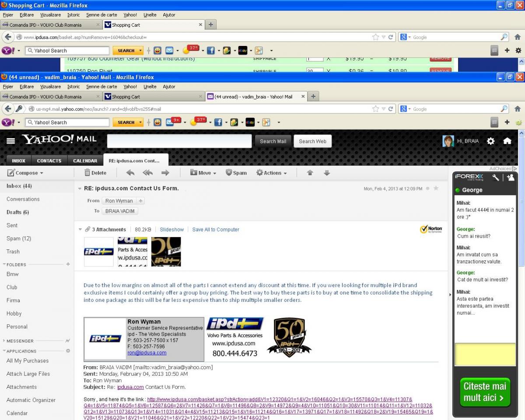The image size is (525, 420).
Task: Click the wrench icon in iFOREX ad panel
Action: pyautogui.click(x=496, y=178)
